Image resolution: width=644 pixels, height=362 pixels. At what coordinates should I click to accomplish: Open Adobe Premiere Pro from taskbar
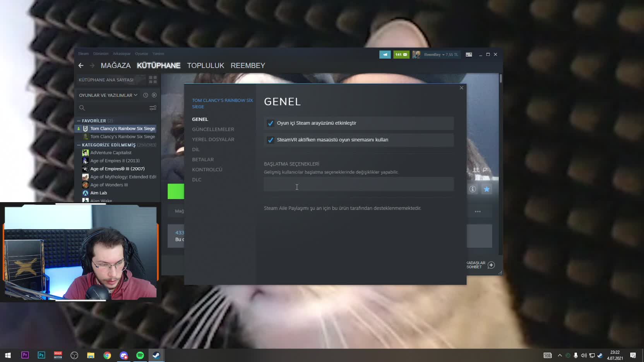click(25, 355)
